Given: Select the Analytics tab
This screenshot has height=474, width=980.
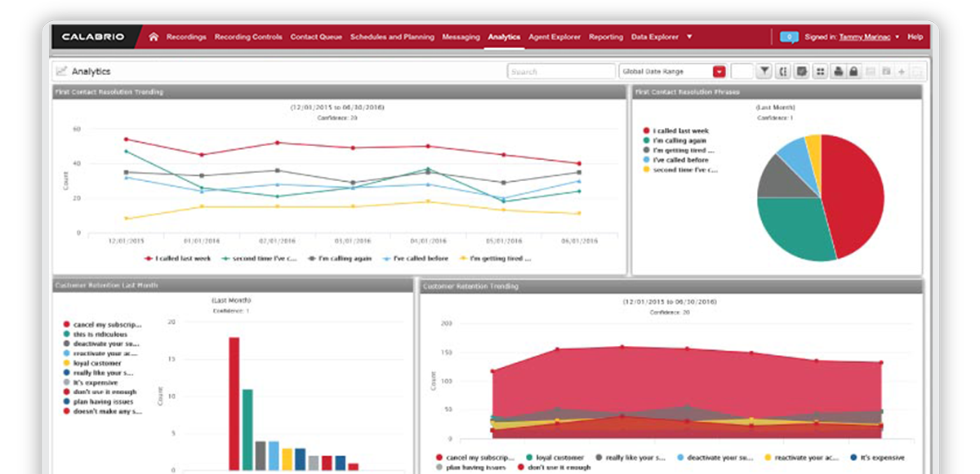Looking at the screenshot, I should pos(504,37).
